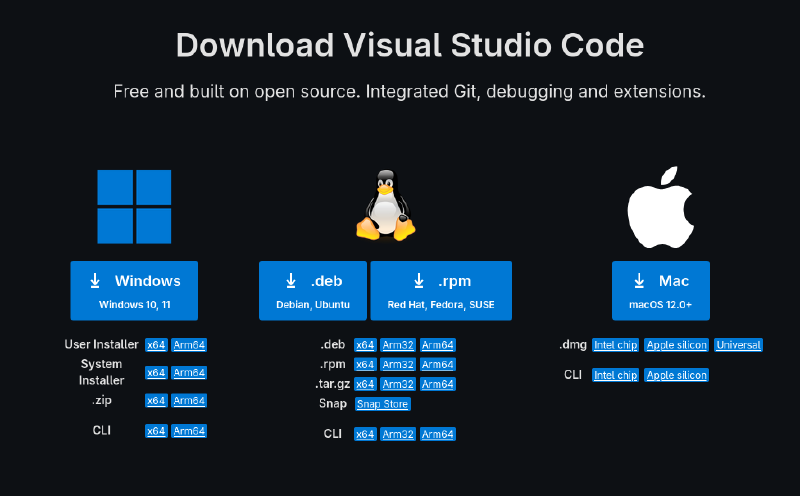The width and height of the screenshot is (800, 496).
Task: Select the Windows CLI x64 link
Action: click(x=156, y=431)
